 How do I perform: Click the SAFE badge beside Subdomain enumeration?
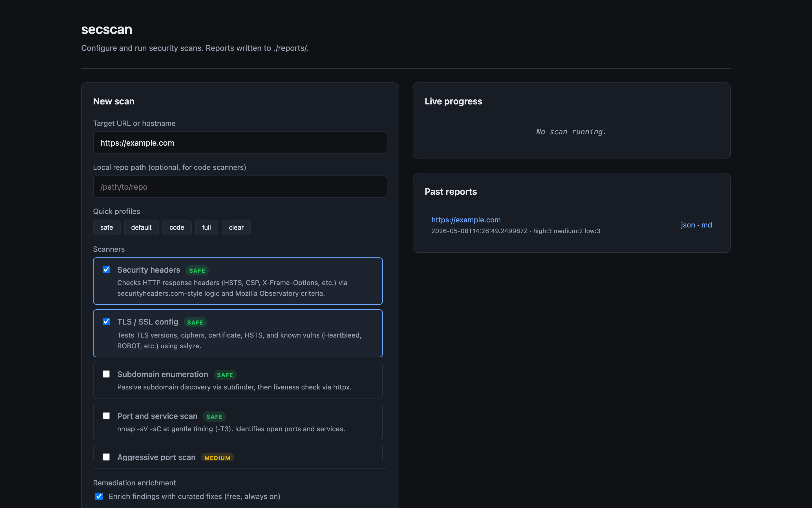click(225, 375)
